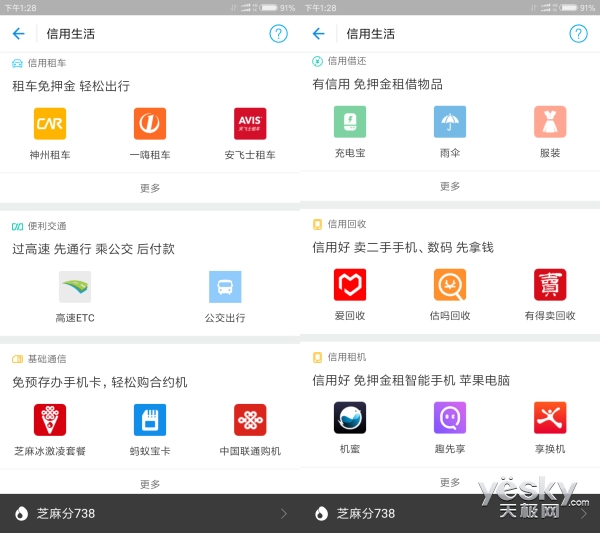Viewport: 600px width, 533px height.
Task: Open 爱回收 recycling icon
Action: click(x=350, y=284)
